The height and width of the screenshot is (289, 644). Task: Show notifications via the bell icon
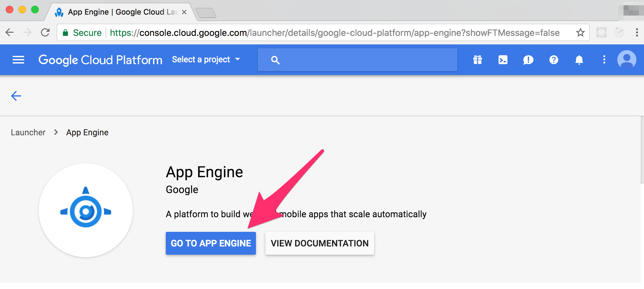point(579,60)
